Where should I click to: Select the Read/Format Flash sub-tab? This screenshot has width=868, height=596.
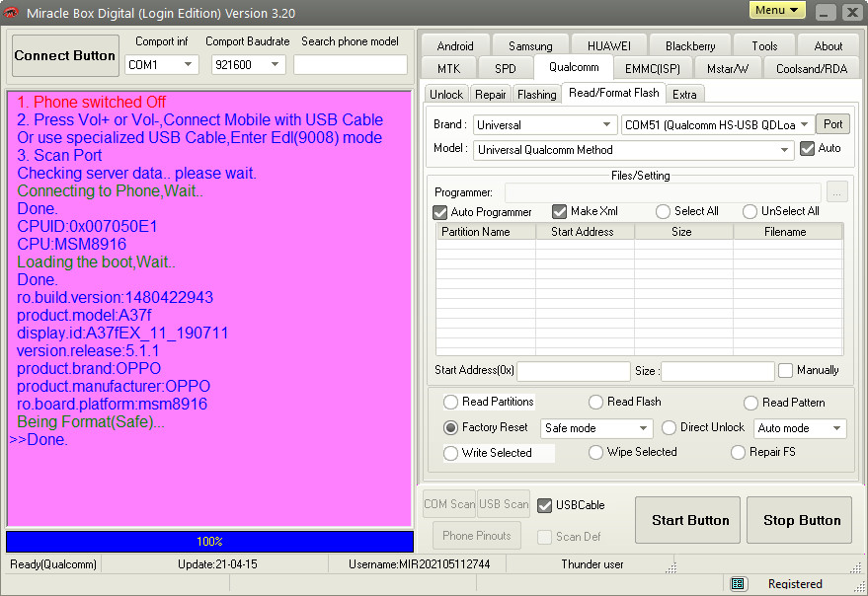click(614, 93)
